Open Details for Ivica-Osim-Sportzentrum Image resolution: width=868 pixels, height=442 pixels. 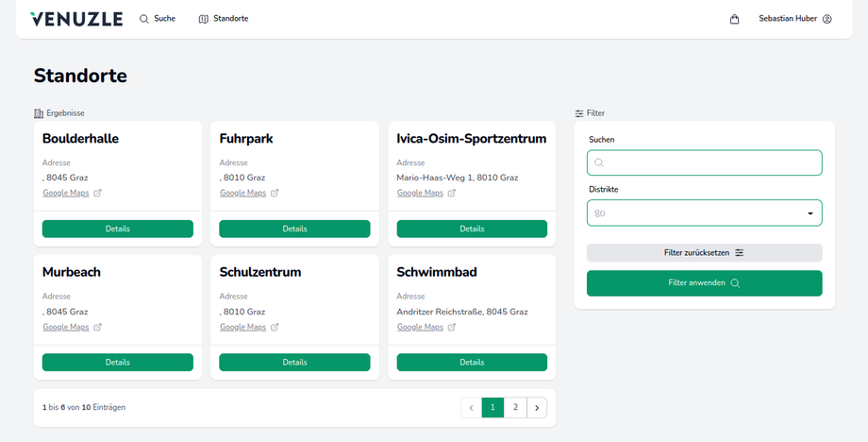(472, 229)
